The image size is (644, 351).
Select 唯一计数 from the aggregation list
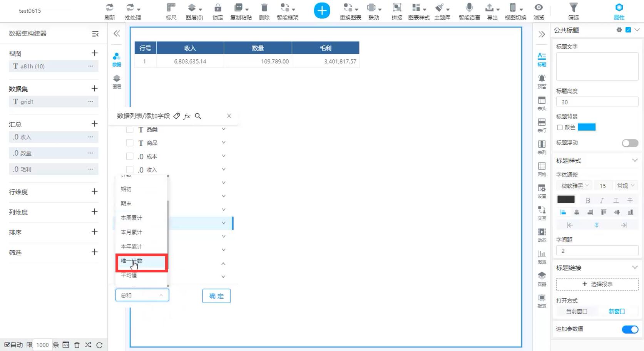[x=141, y=261]
